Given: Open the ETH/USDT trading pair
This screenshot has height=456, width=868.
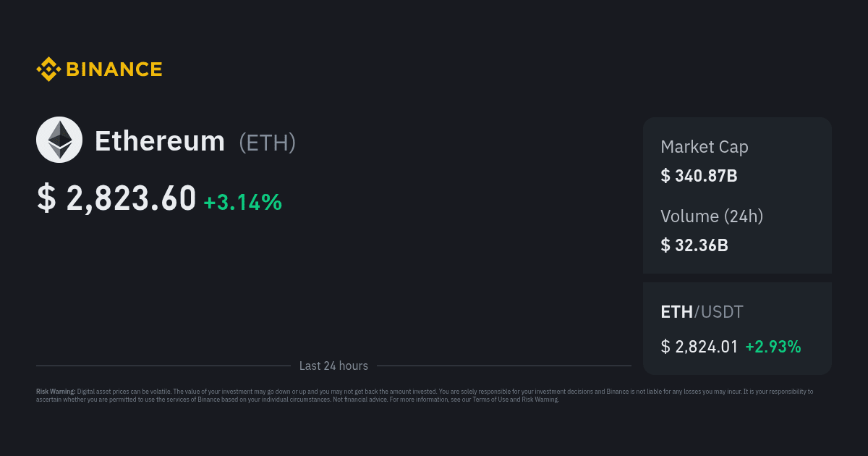Looking at the screenshot, I should pyautogui.click(x=702, y=312).
